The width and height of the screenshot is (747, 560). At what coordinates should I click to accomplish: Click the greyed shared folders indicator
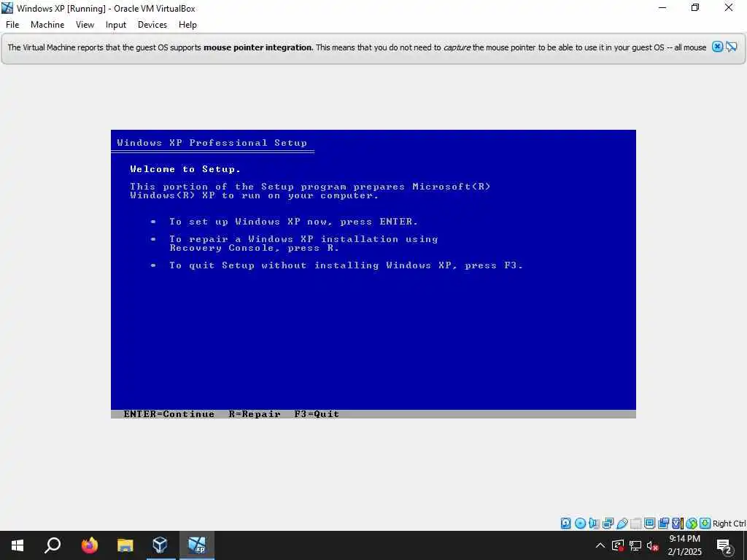click(x=635, y=524)
